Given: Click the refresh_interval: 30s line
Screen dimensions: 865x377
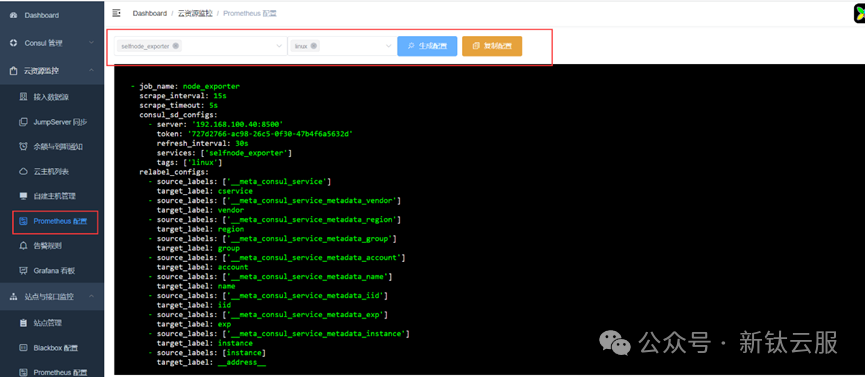Looking at the screenshot, I should point(202,143).
